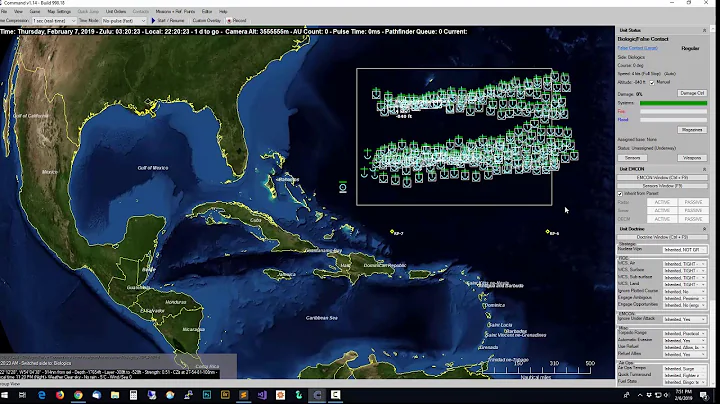Image resolution: width=720 pixels, height=404 pixels.
Task: Click the Record button
Action: pos(237,21)
